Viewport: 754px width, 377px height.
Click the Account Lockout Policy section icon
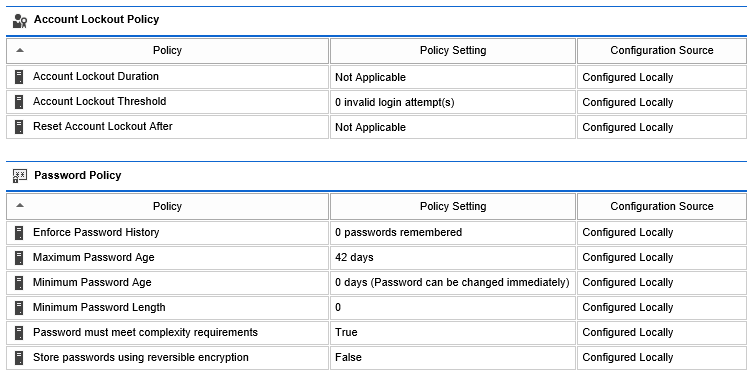point(20,21)
